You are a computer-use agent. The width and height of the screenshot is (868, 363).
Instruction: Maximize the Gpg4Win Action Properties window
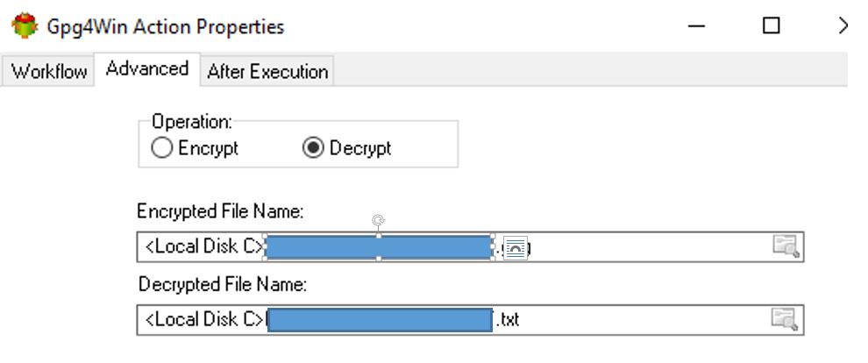[x=772, y=26]
